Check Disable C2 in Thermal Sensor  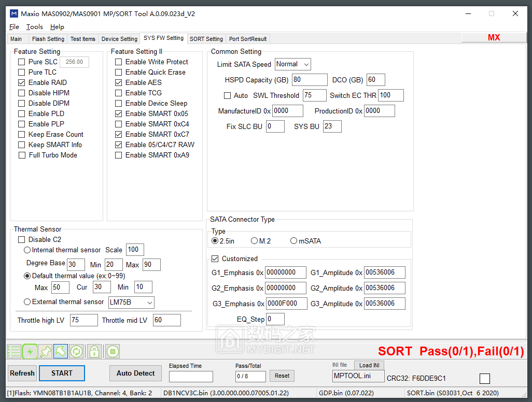pyautogui.click(x=22, y=240)
